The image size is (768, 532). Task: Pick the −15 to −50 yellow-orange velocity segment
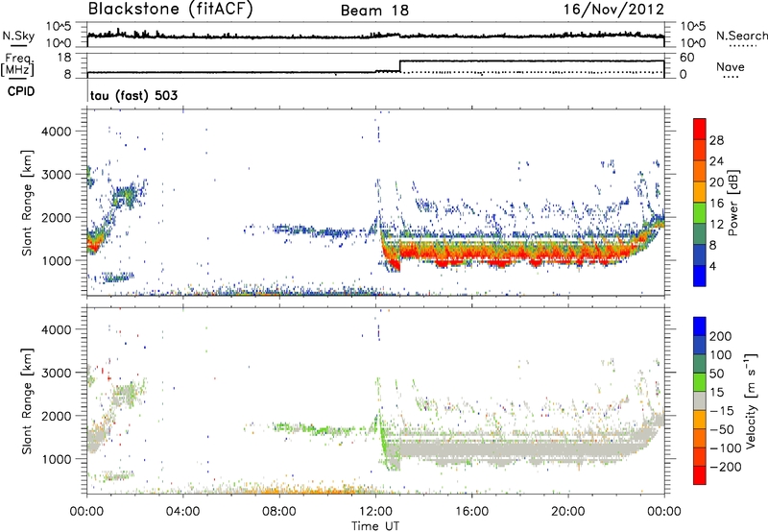[x=700, y=420]
